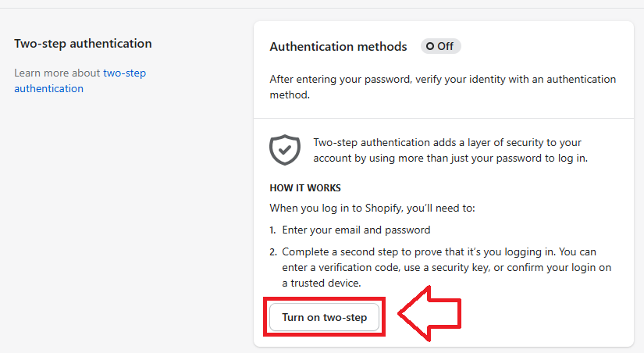Viewport: 644px width, 353px height.
Task: Click the Off status badge
Action: click(x=441, y=46)
